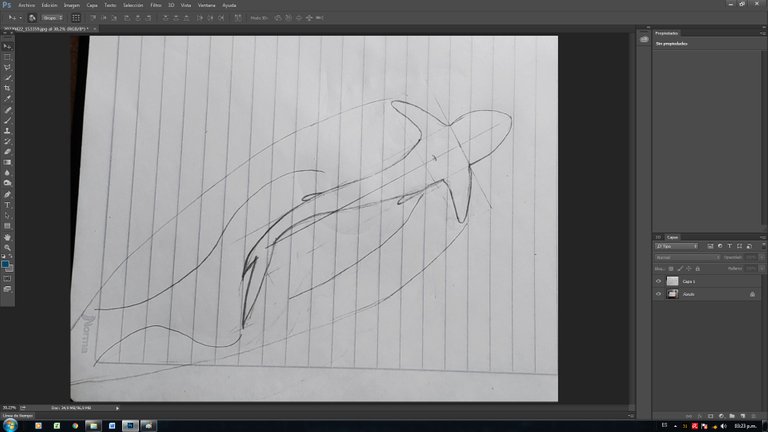The height and width of the screenshot is (432, 768).
Task: Open File Explorer from the taskbar
Action: pyautogui.click(x=93, y=426)
